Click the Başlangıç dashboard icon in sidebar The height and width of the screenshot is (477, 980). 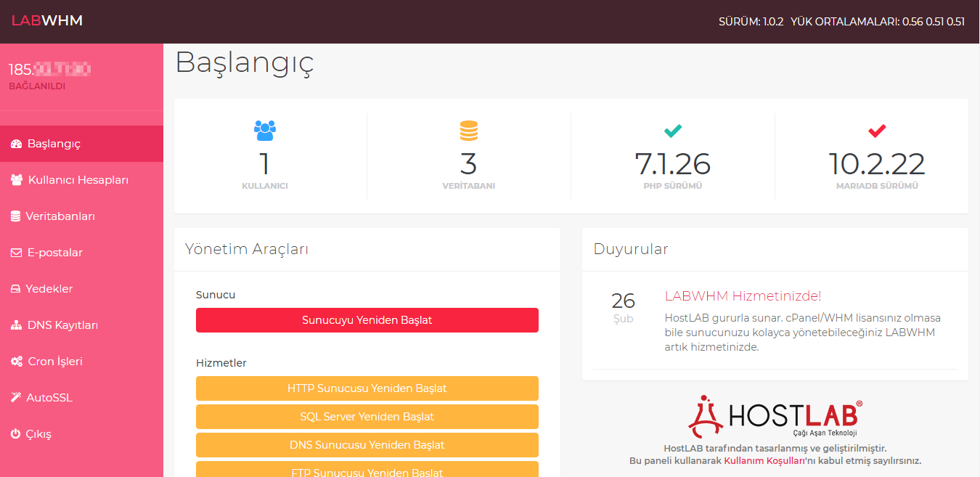[16, 144]
